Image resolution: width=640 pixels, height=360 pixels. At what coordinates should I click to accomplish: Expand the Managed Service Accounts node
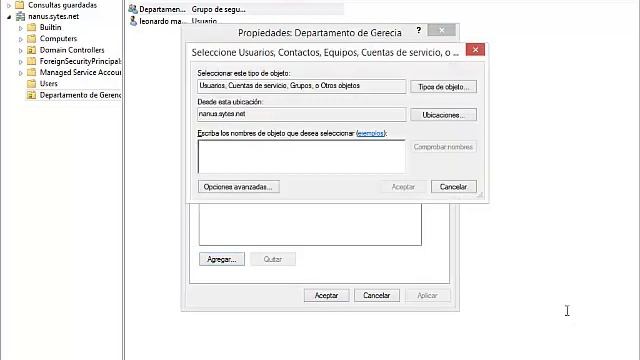(x=21, y=73)
